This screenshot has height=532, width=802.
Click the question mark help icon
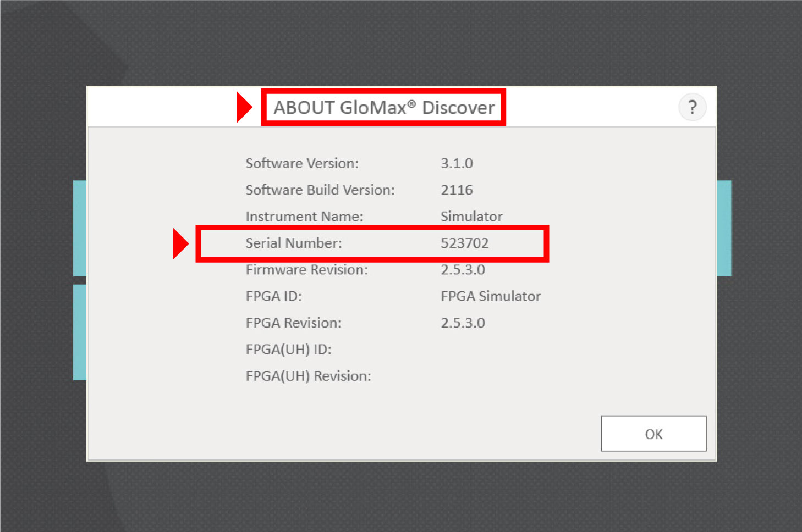point(692,107)
